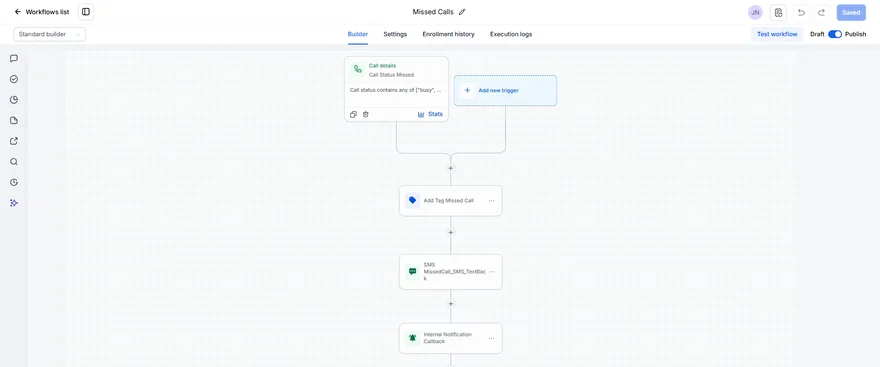Screen dimensions: 880x367
Task: Click the Call Status Missed label
Action: pyautogui.click(x=391, y=75)
